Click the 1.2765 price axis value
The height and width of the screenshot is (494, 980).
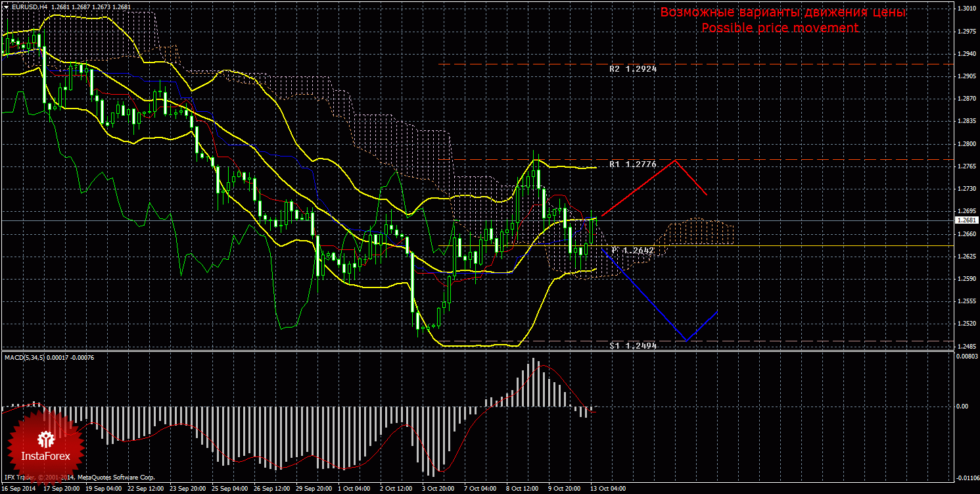[966, 166]
